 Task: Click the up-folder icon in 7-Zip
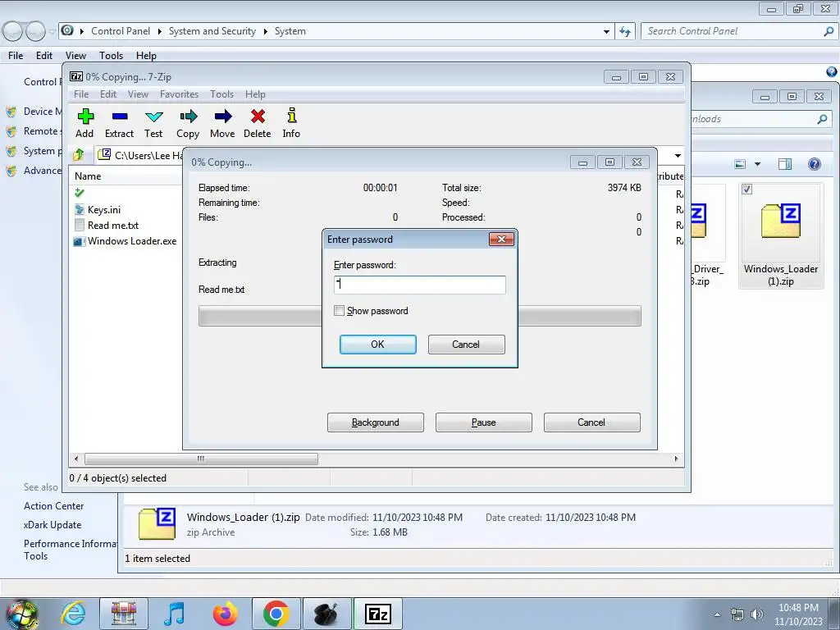pyautogui.click(x=79, y=155)
